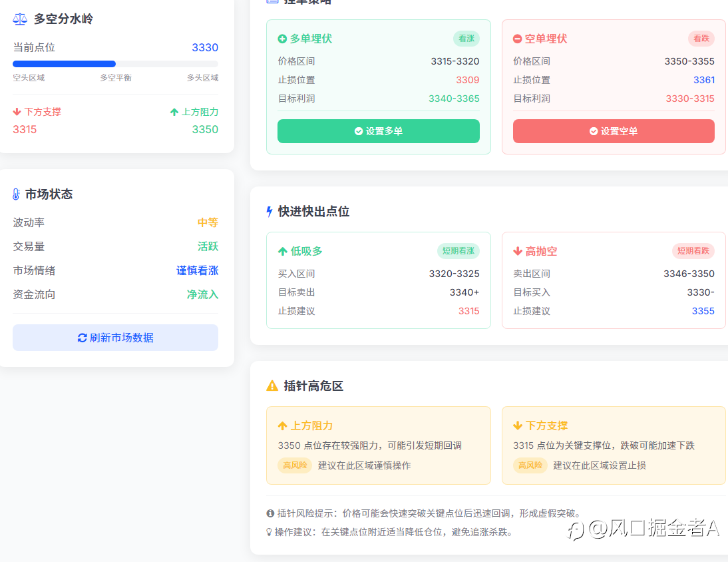The height and width of the screenshot is (562, 728).
Task: Click the lightning bolt icon beside 快进快出点位
Action: click(x=270, y=212)
